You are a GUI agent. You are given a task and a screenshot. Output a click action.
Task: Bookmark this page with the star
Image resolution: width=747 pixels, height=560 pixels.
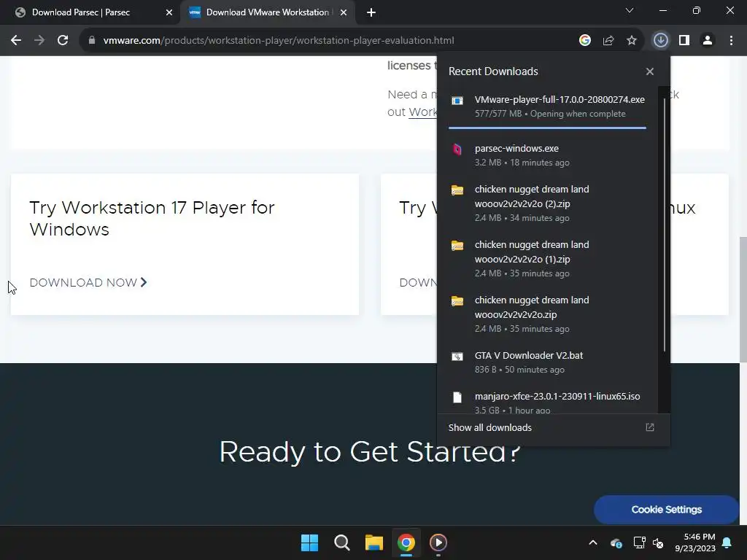coord(631,41)
